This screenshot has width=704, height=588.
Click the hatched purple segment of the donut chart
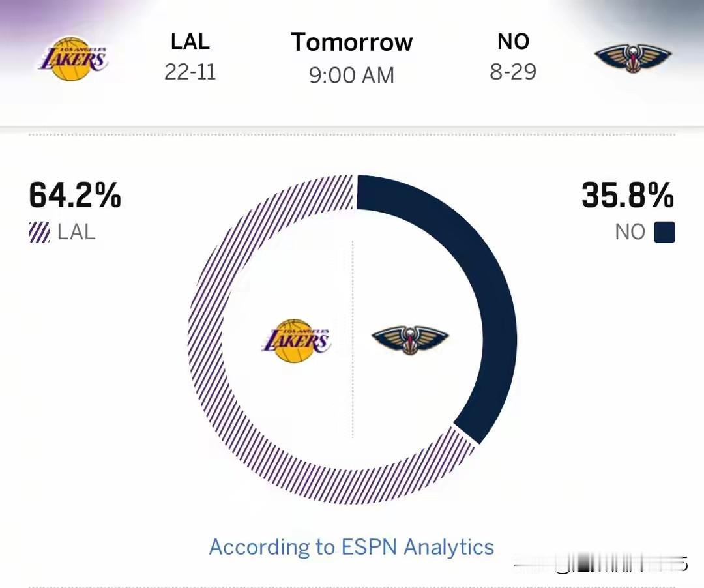[215, 365]
